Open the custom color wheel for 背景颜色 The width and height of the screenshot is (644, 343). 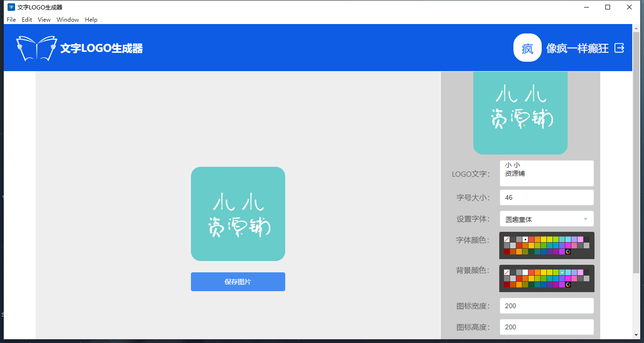(x=568, y=285)
